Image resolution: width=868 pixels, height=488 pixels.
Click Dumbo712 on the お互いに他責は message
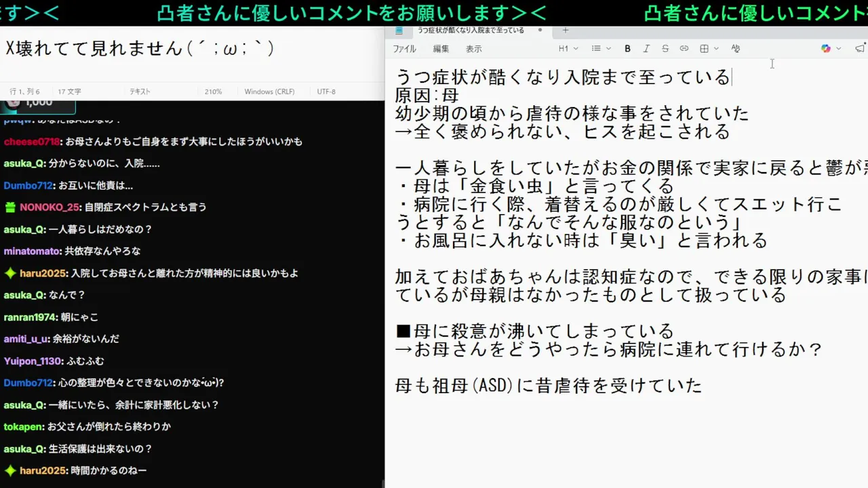point(28,186)
